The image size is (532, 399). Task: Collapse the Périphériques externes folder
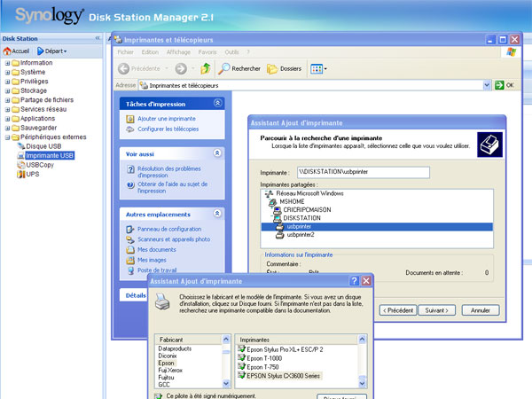click(x=7, y=137)
